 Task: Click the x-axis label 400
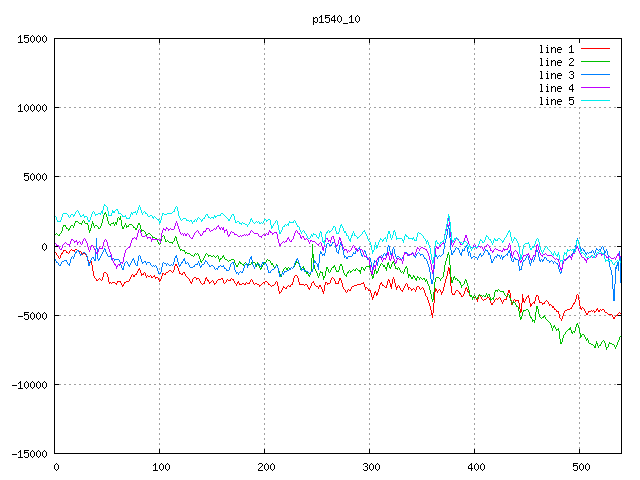476,467
